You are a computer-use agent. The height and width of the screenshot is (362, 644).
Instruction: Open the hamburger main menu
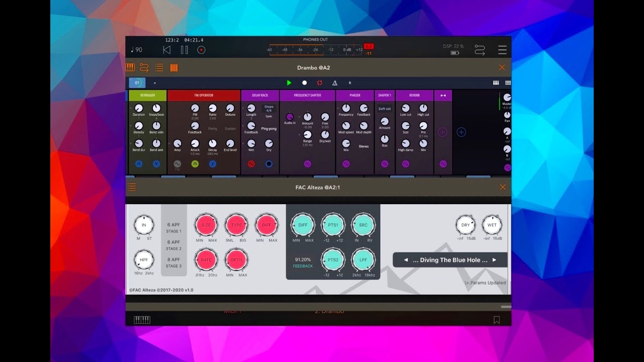[502, 50]
